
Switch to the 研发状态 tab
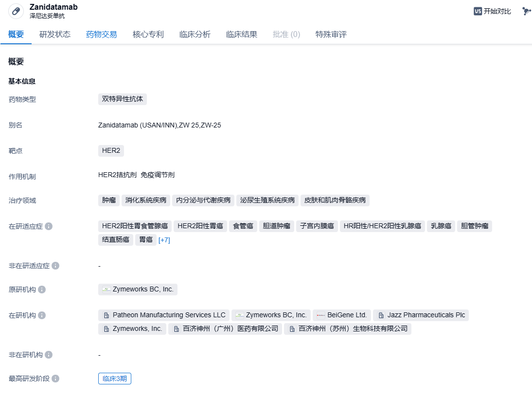click(x=55, y=35)
